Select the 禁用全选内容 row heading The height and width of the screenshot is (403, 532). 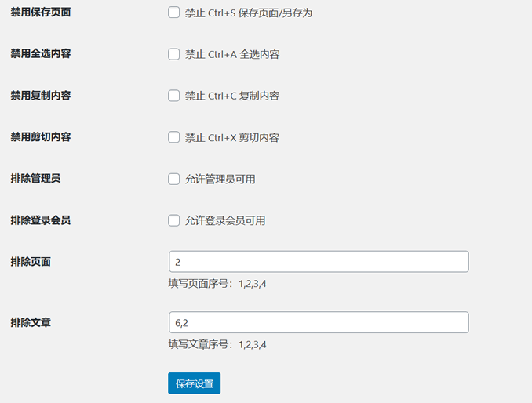click(41, 53)
